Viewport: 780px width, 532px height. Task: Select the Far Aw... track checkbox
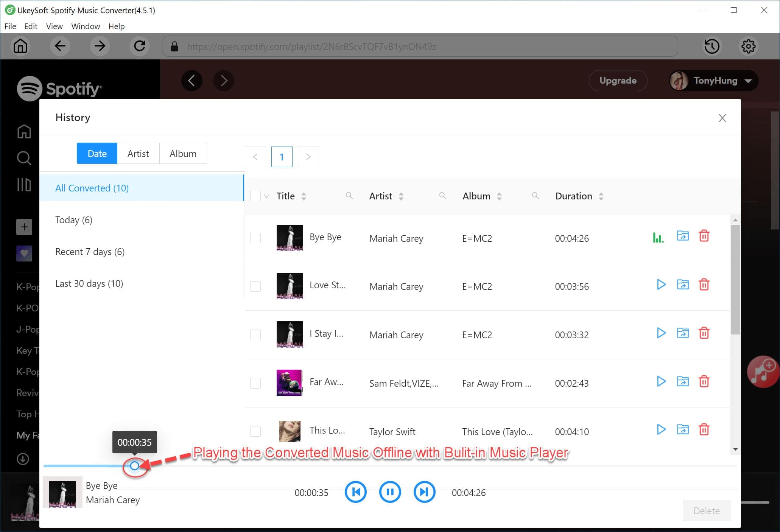(x=256, y=383)
